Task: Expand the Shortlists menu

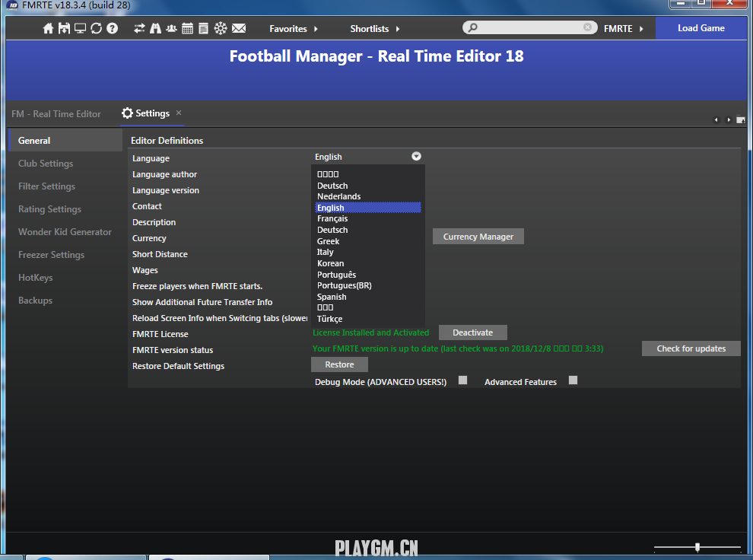Action: pos(374,29)
